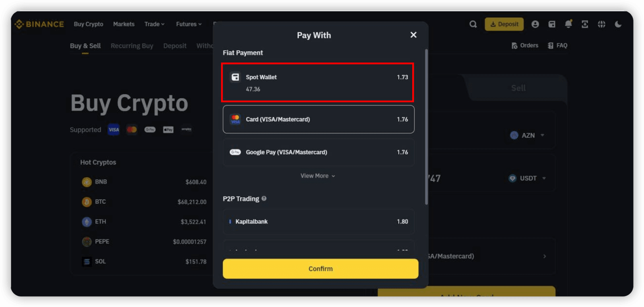Screen dimensions: 644x307
Task: Open the Markets menu item
Action: pyautogui.click(x=124, y=24)
